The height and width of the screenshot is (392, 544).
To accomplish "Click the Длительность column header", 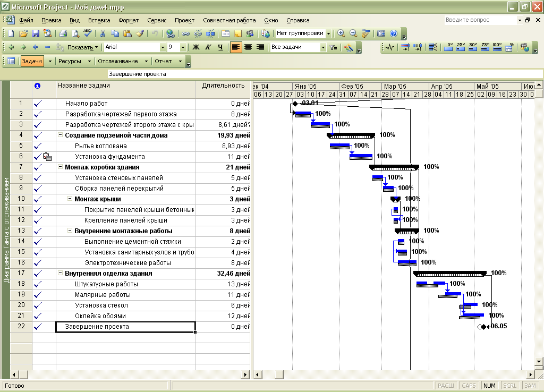I will pyautogui.click(x=223, y=89).
